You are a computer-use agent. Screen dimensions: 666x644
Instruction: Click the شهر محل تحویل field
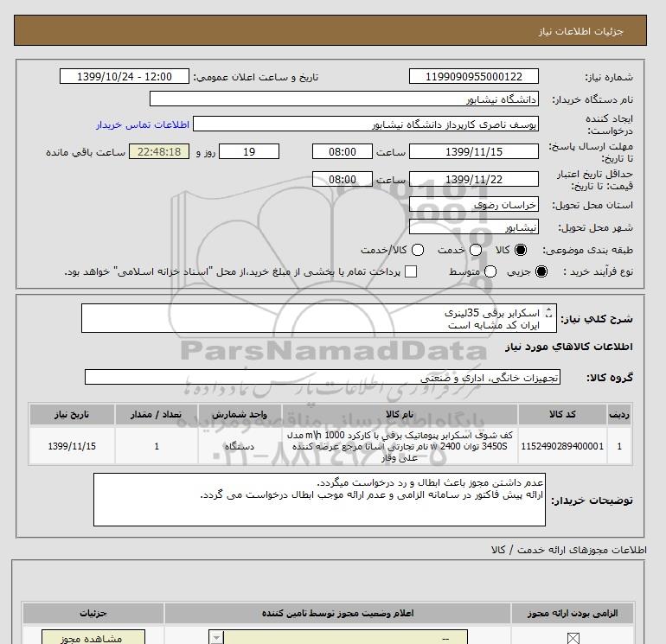[474, 227]
